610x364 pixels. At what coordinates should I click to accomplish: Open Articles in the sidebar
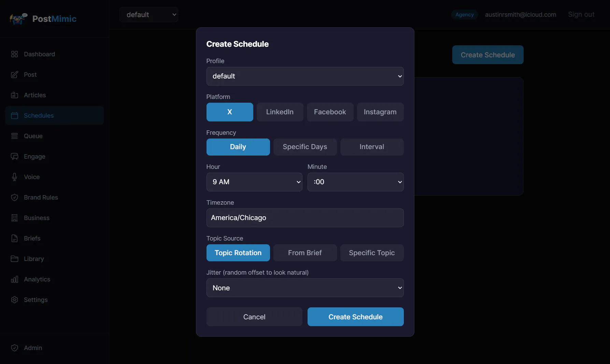(x=55, y=95)
